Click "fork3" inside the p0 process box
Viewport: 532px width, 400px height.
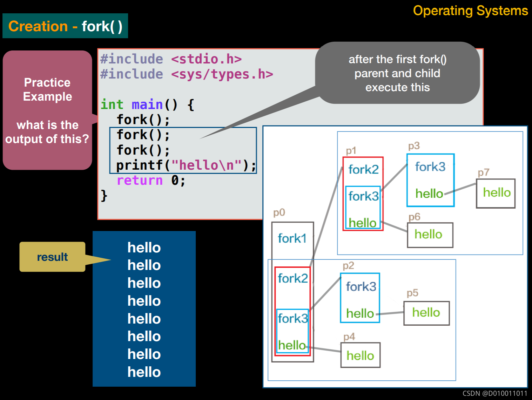293,318
